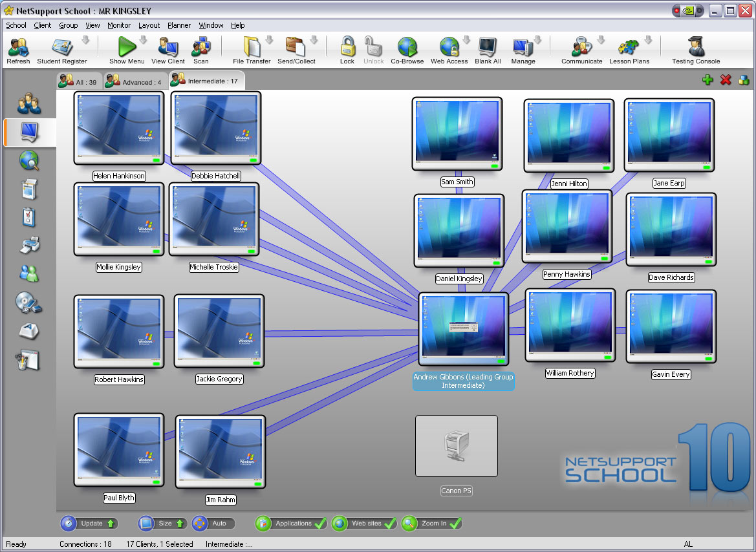Toggle Zoom In option
756x552 pixels.
click(x=432, y=524)
